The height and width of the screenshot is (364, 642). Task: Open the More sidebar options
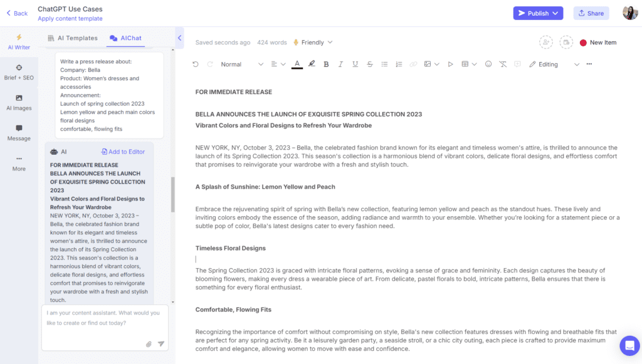[x=19, y=163]
